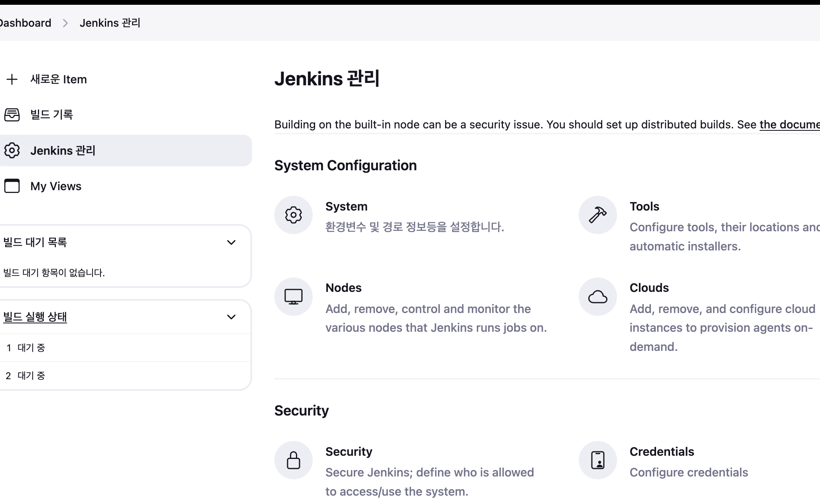
Task: Click the System gear icon
Action: pos(294,215)
